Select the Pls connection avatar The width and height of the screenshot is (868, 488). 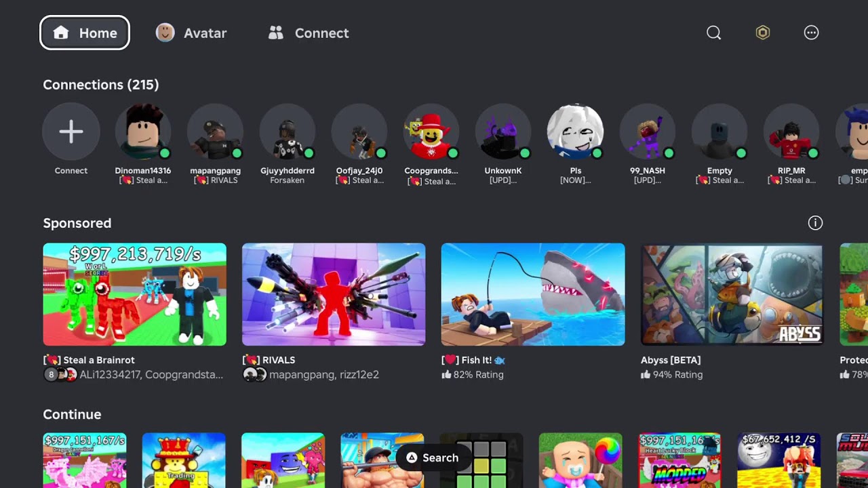pos(576,131)
